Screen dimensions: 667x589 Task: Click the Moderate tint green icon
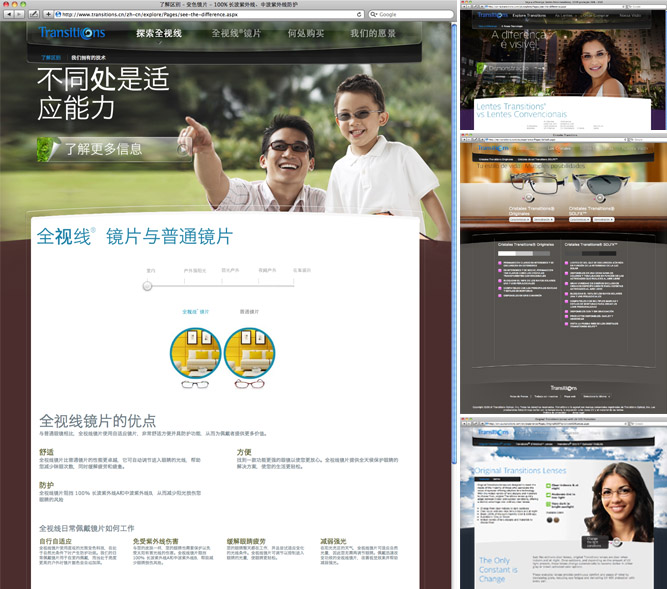[548, 495]
